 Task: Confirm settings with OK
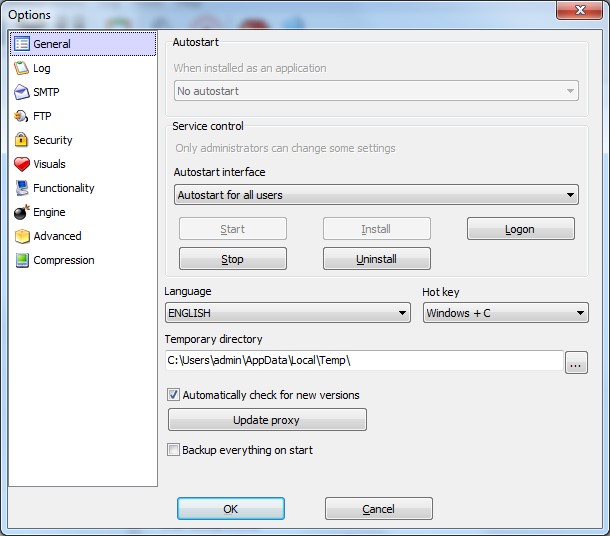coord(231,509)
